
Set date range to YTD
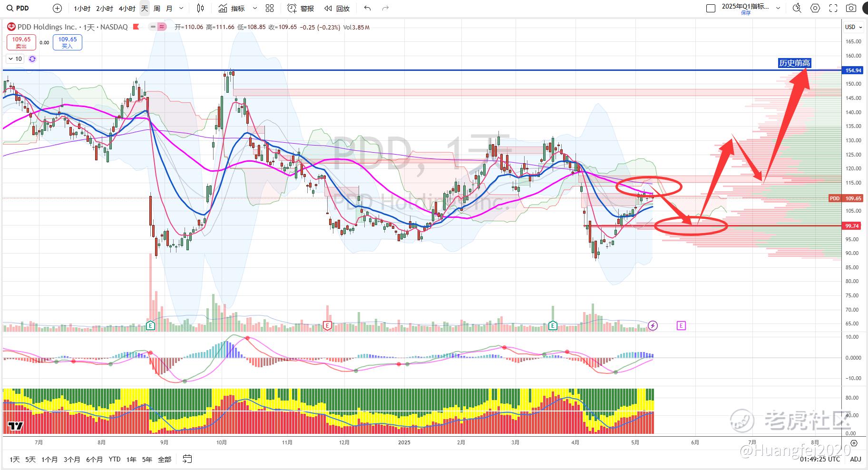click(x=115, y=459)
